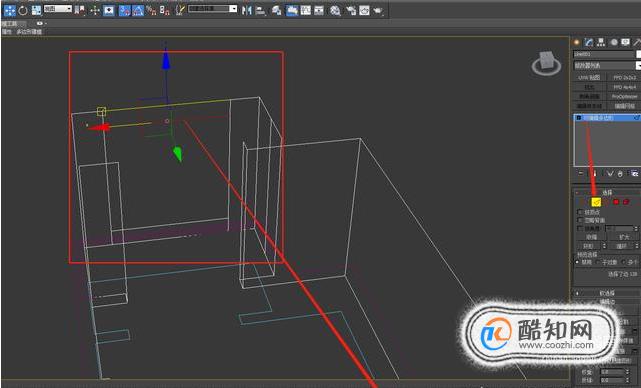641x388 pixels.
Task: Collapse the Soft Selection rollout
Action: 607,293
